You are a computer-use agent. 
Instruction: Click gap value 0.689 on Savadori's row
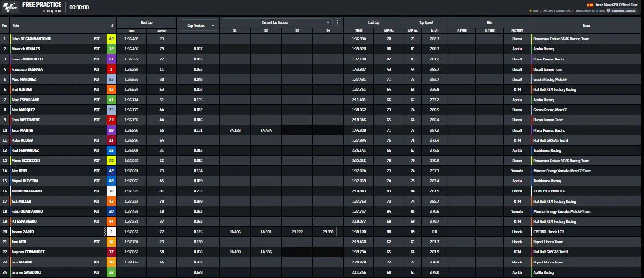[x=198, y=272]
